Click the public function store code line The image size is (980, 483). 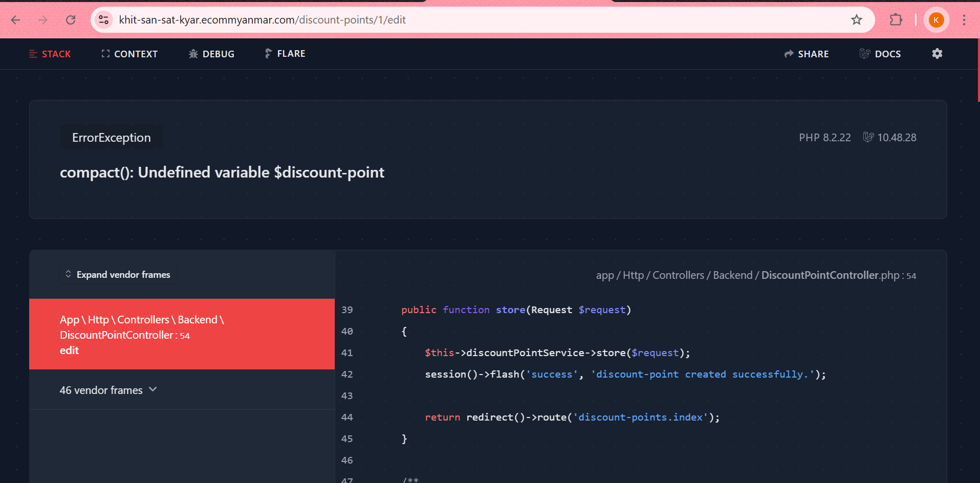(x=516, y=310)
